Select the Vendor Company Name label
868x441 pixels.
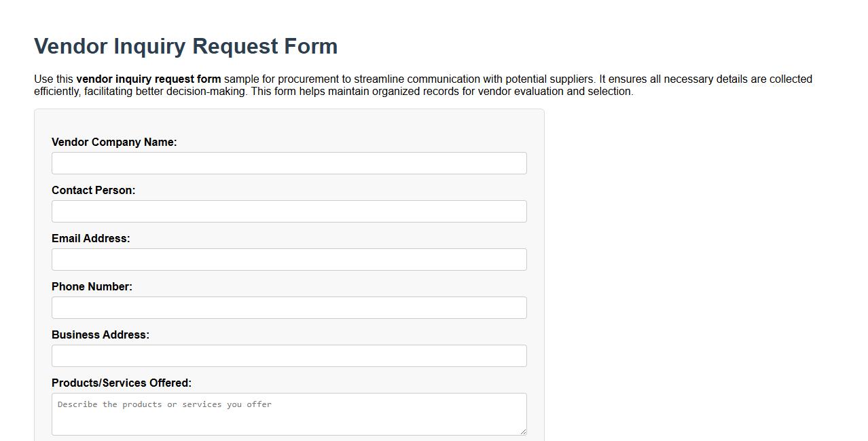(114, 142)
